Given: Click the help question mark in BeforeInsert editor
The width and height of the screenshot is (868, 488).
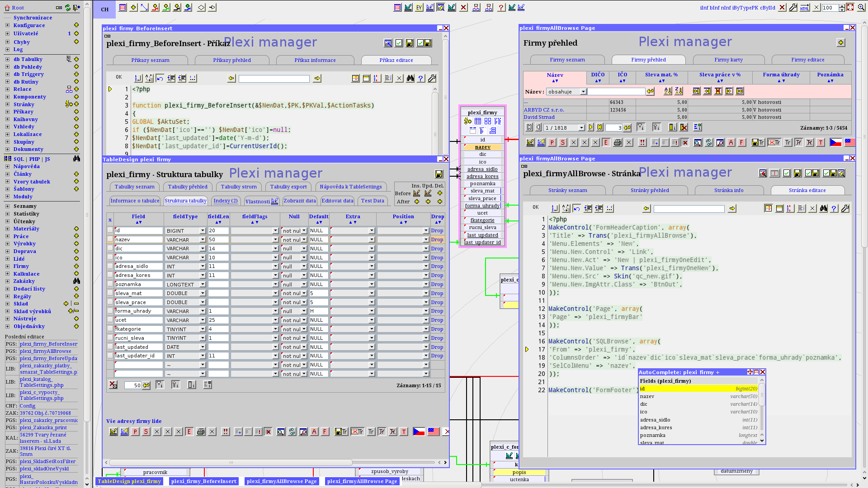Looking at the screenshot, I should click(x=421, y=78).
